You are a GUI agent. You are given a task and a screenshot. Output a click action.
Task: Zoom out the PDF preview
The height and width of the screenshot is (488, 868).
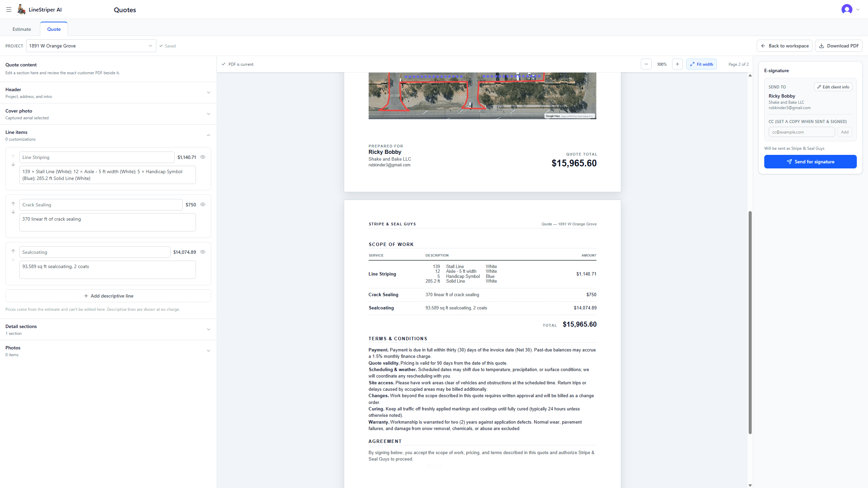tap(646, 64)
